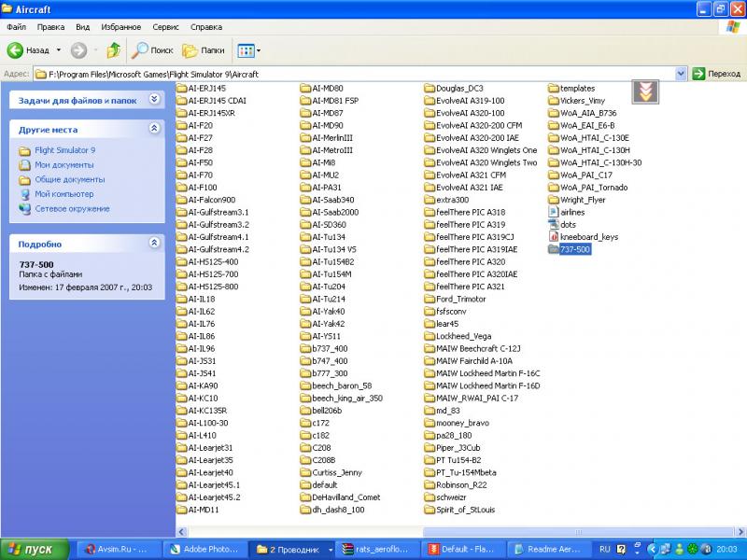The image size is (747, 560).
Task: Open the Flight Simulator 9 link
Action: click(64, 150)
